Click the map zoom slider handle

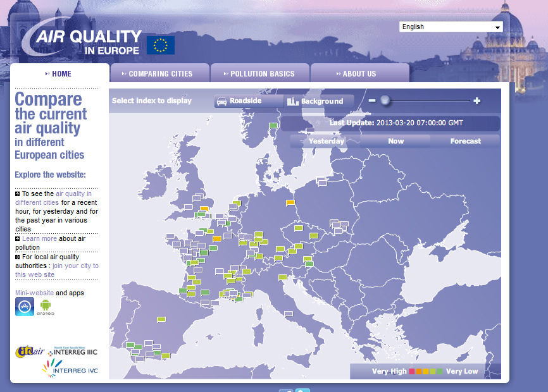[x=384, y=101]
